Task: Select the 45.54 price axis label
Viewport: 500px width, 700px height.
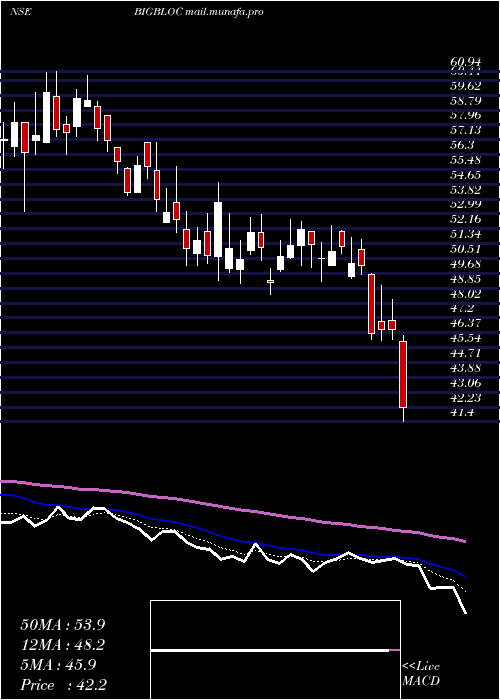Action: click(466, 338)
